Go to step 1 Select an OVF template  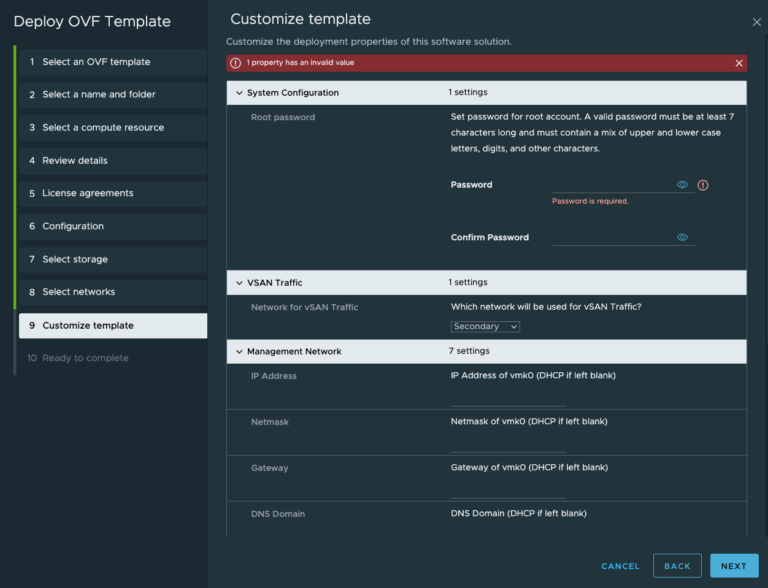pyautogui.click(x=111, y=62)
